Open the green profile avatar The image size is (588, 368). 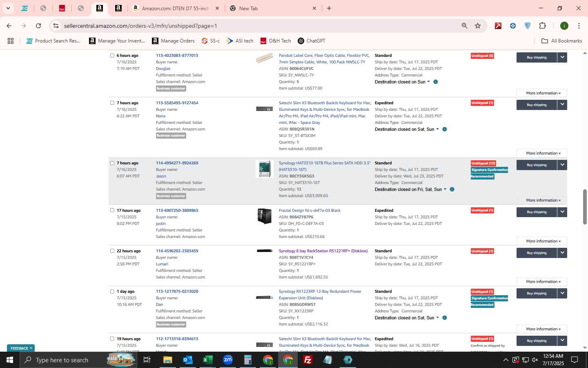click(x=564, y=26)
